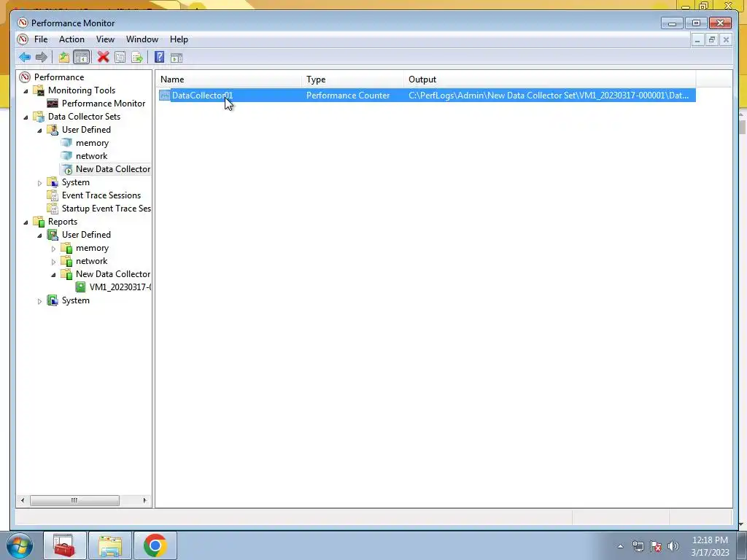Collapse the Data Collector Sets node
Screen dimensions: 747x560
[26, 117]
